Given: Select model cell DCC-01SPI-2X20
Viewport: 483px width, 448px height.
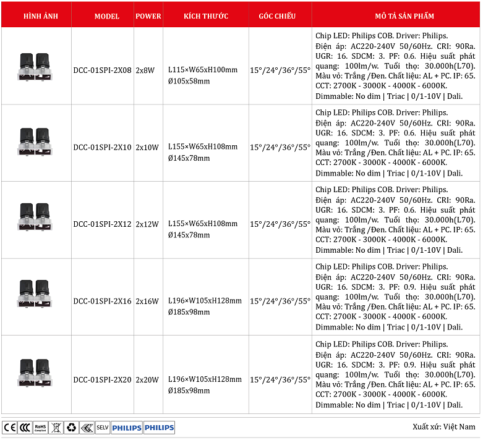Looking at the screenshot, I should click(102, 379).
